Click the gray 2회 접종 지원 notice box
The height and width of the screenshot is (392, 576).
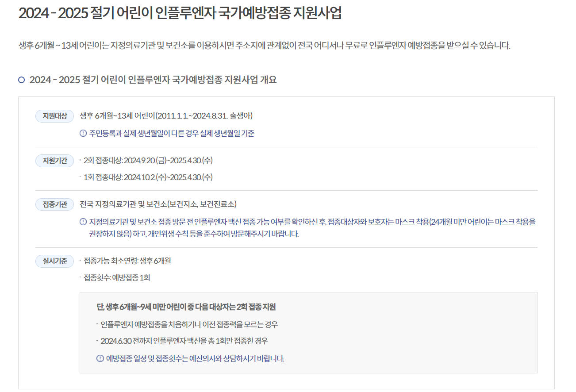(x=308, y=332)
